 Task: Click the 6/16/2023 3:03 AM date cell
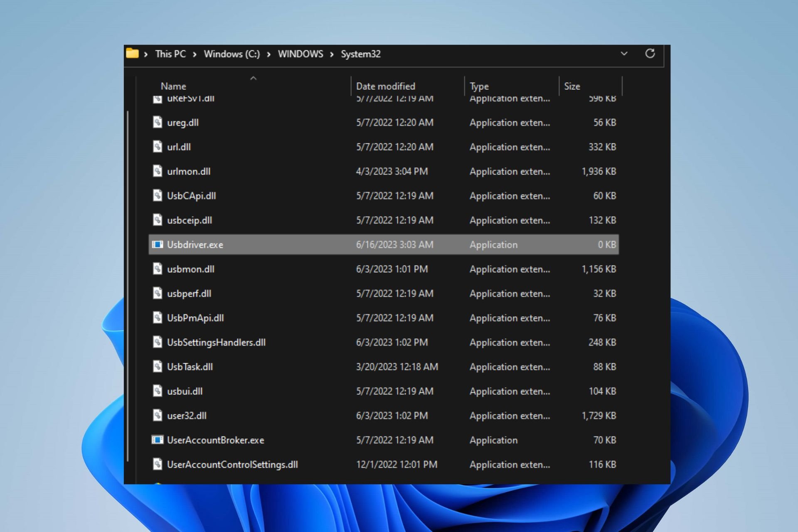tap(394, 244)
